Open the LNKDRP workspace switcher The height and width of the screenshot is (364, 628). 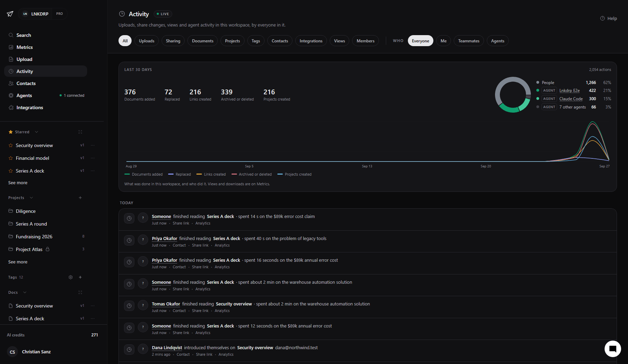click(35, 14)
